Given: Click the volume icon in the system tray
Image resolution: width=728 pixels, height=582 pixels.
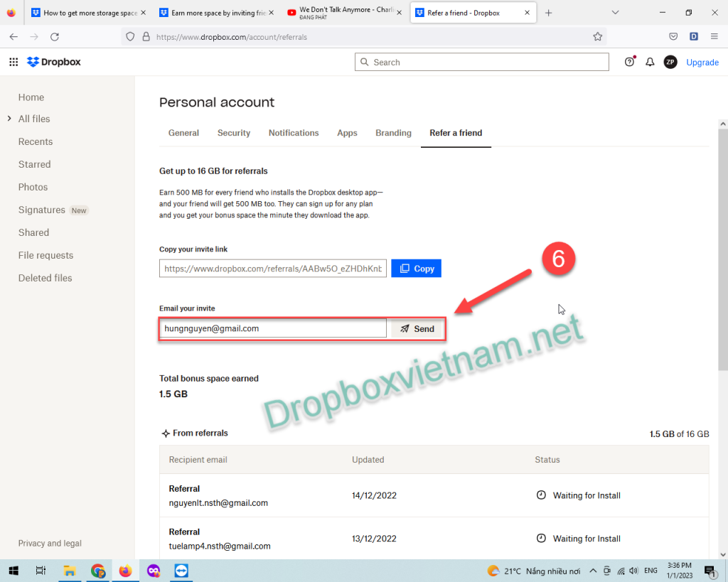Looking at the screenshot, I should click(633, 571).
